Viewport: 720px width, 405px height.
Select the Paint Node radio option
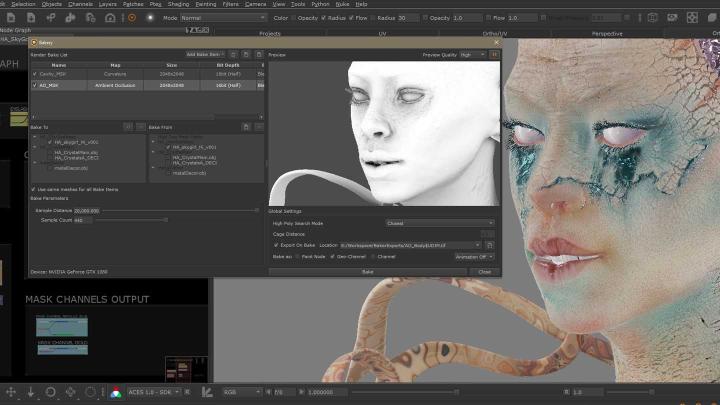pos(299,256)
